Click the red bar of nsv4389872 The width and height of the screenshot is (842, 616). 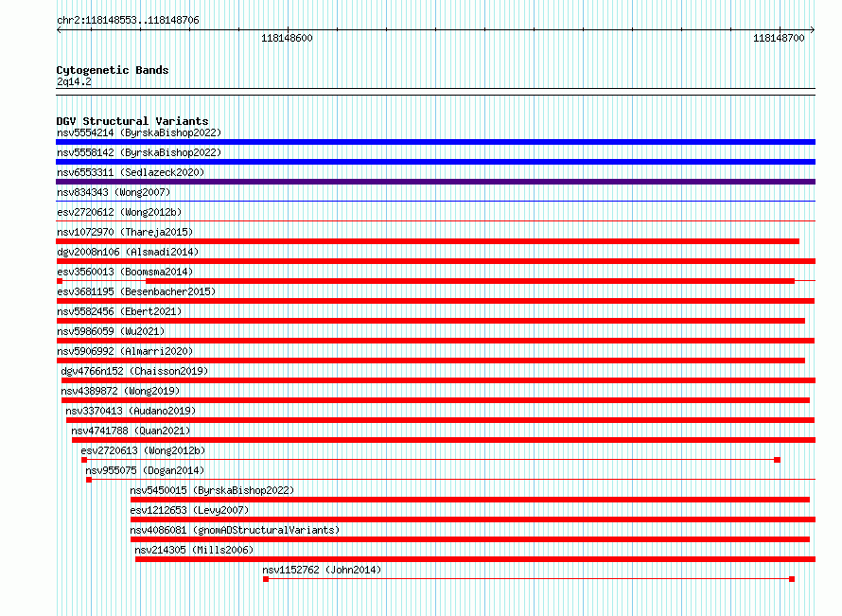pyautogui.click(x=435, y=400)
